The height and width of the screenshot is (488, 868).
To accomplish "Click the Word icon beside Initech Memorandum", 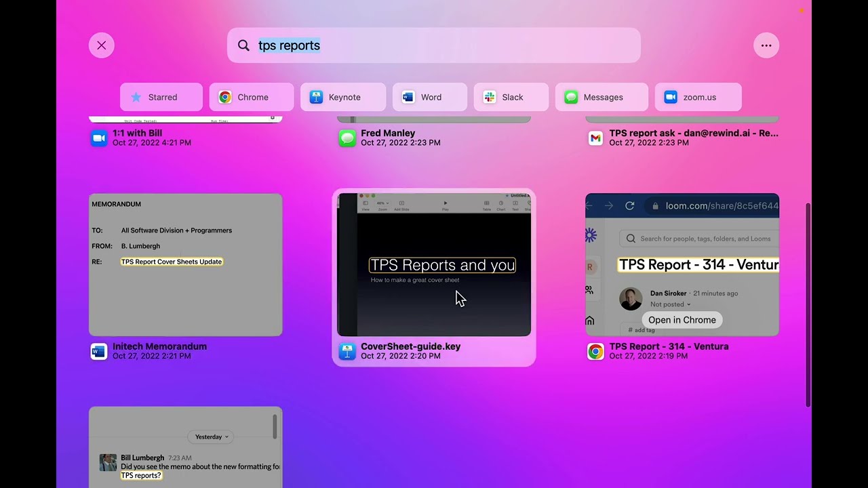I will [99, 352].
